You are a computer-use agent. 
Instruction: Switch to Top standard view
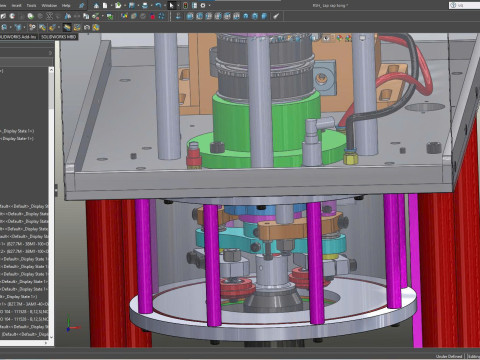[x=227, y=16]
